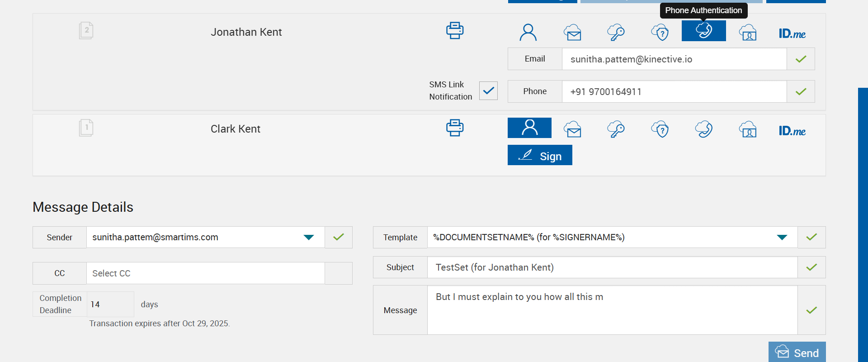The image size is (868, 362).
Task: Choose ID.me verification for Jonathan Kent
Action: (792, 33)
